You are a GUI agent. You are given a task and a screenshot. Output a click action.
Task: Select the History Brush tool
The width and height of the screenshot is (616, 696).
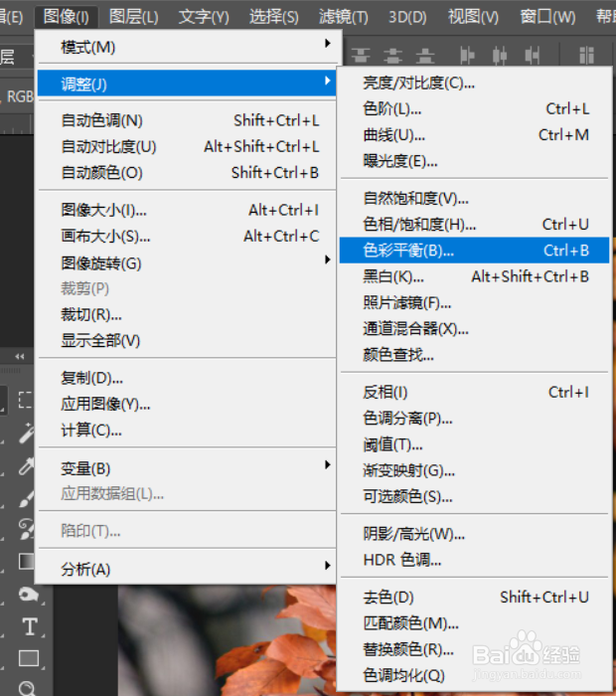click(27, 529)
